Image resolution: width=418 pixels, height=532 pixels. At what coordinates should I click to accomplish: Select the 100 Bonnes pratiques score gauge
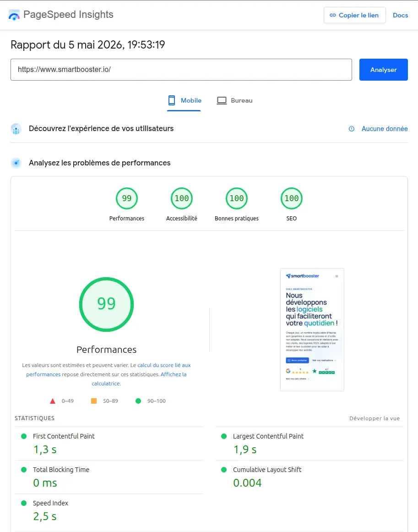[237, 198]
